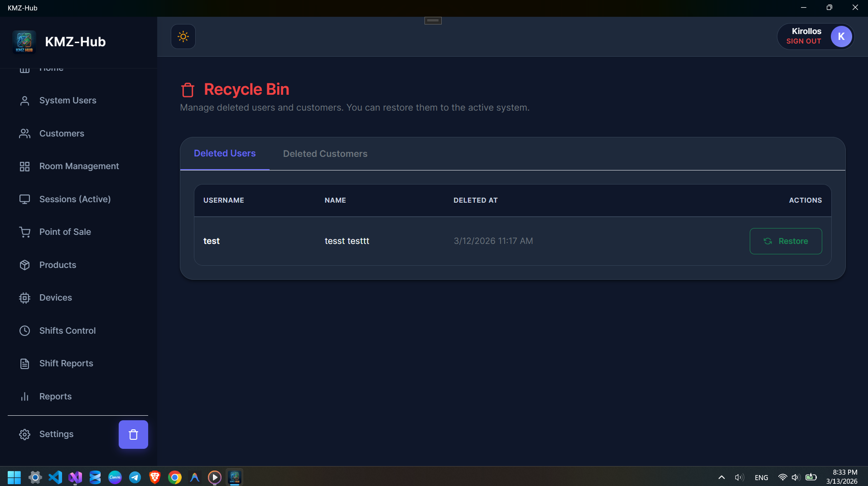Restore the deleted user test
The height and width of the screenshot is (486, 868).
point(786,241)
